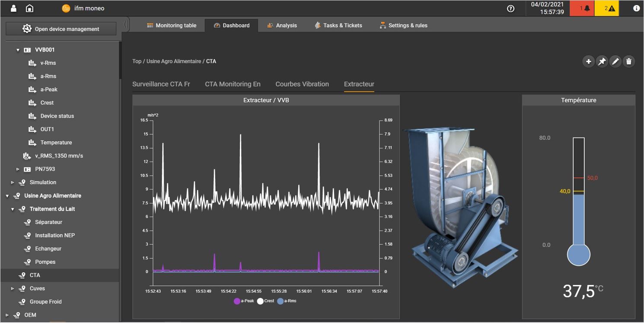
Task: Select v-Rms under VVB001 in the sidebar
Action: [x=49, y=63]
